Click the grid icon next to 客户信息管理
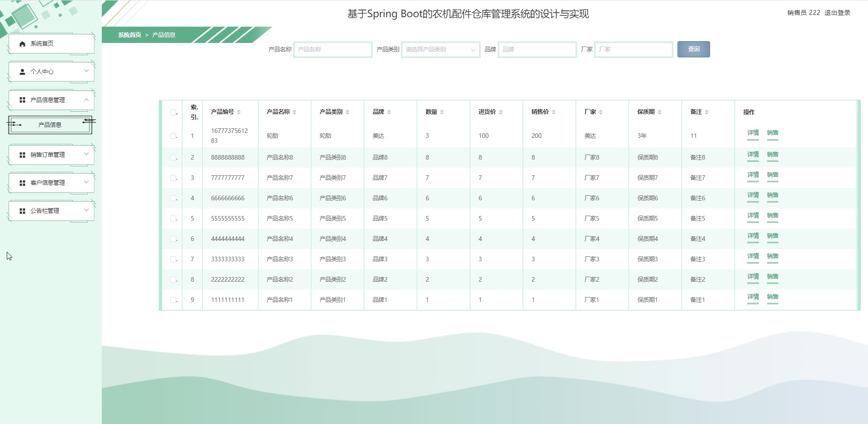 click(22, 183)
